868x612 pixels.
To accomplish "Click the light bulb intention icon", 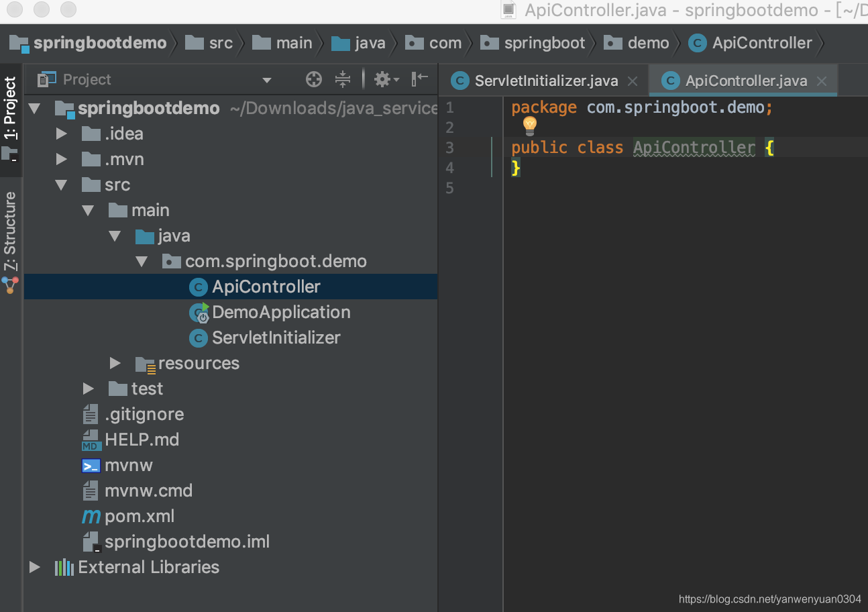I will [530, 125].
